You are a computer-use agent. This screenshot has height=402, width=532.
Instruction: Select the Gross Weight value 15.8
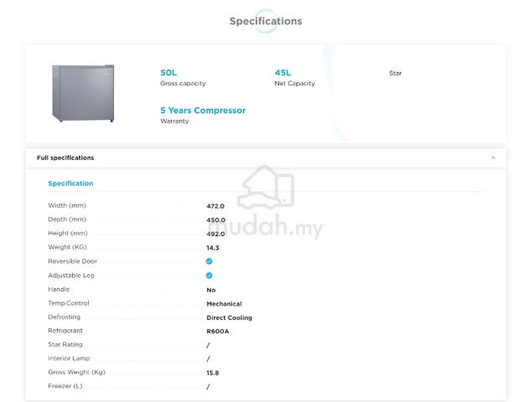213,373
